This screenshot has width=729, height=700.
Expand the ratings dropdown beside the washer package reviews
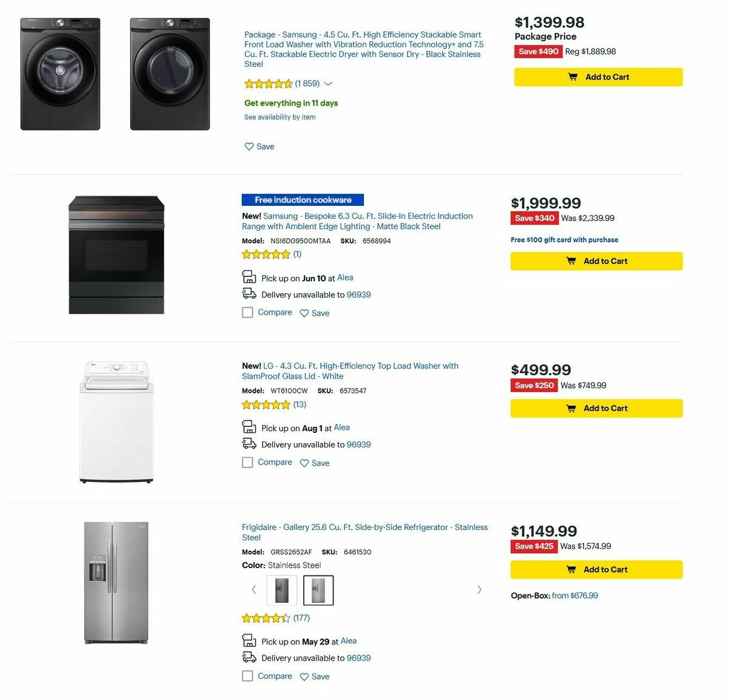point(327,84)
